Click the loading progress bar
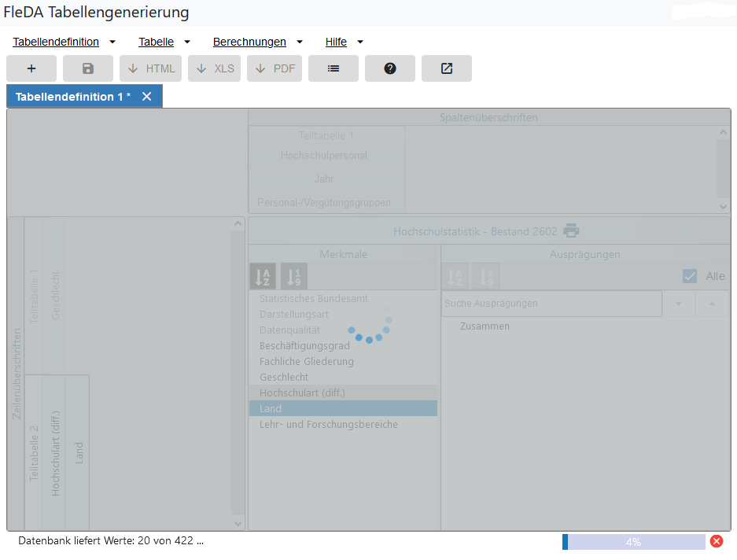The width and height of the screenshot is (737, 560). pyautogui.click(x=633, y=542)
